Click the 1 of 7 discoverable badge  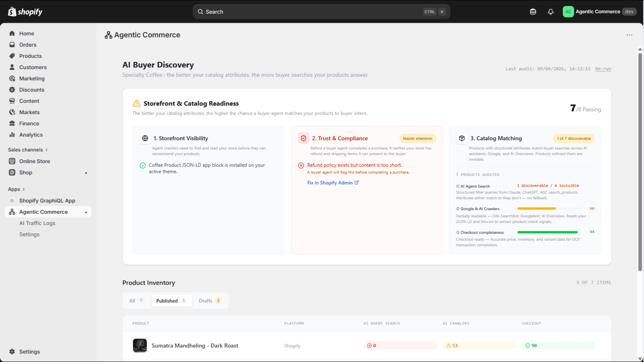(574, 138)
